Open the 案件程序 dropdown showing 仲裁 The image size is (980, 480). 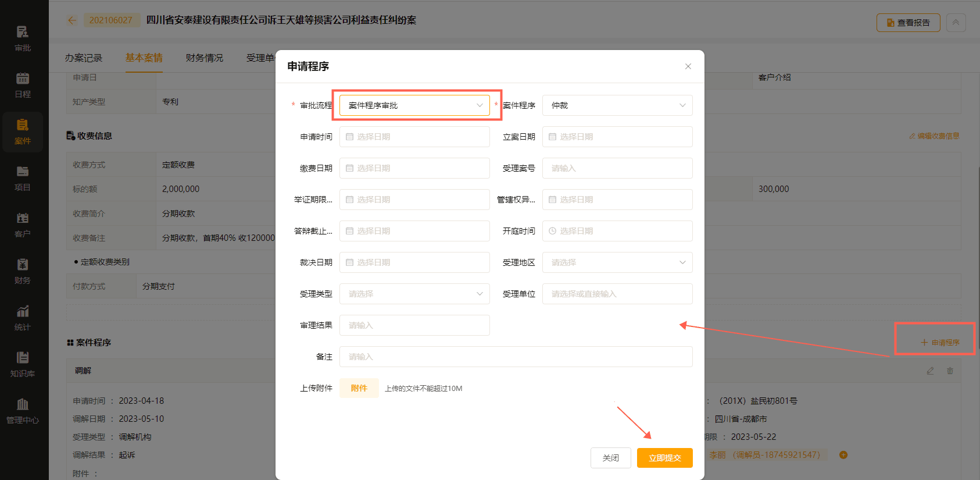pos(617,105)
